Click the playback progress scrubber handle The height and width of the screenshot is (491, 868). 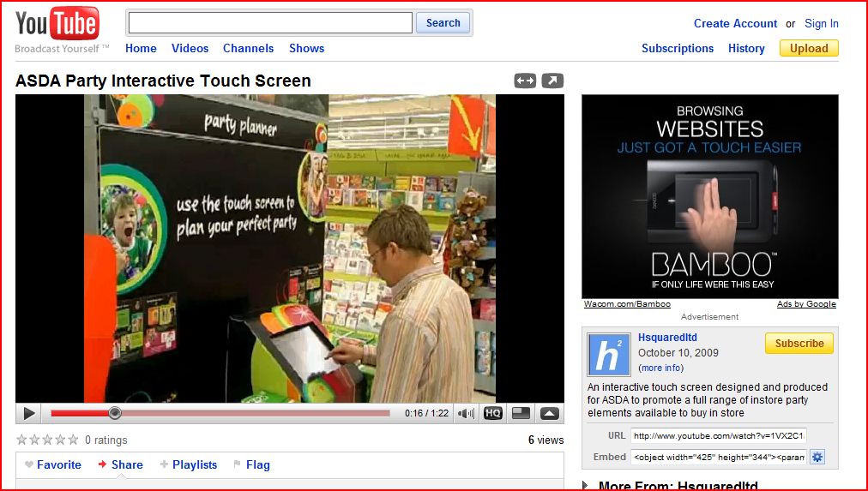pos(115,412)
